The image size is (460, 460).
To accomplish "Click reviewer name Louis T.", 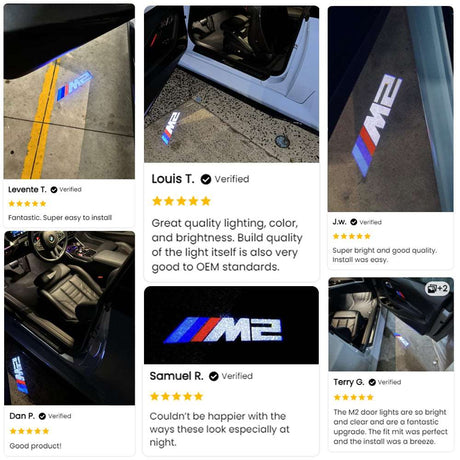I will pyautogui.click(x=173, y=179).
